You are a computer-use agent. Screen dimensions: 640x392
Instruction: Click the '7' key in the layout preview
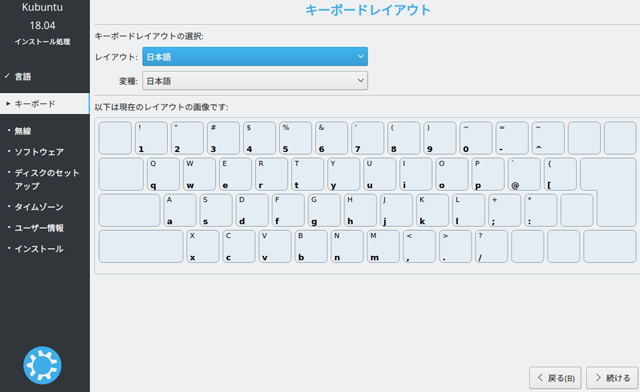coord(367,138)
